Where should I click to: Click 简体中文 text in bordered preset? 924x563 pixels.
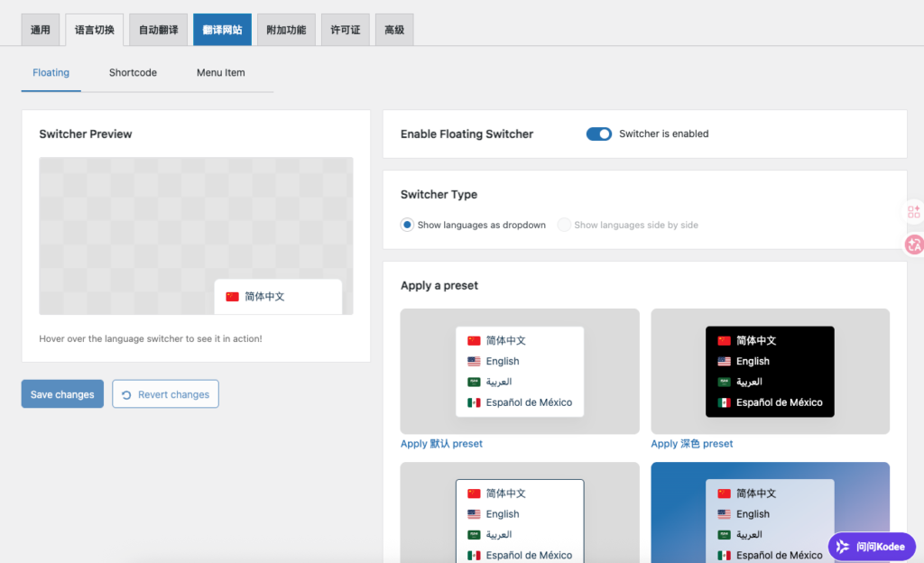point(506,494)
